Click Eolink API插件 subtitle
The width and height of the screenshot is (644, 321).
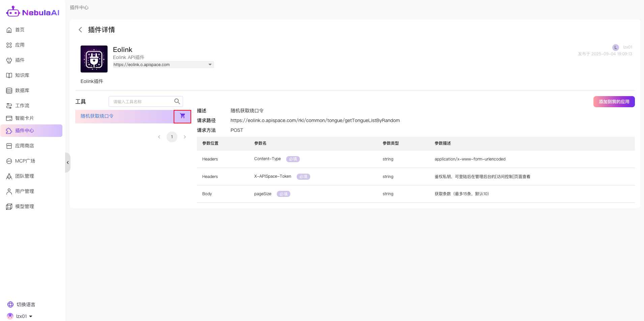click(x=128, y=57)
